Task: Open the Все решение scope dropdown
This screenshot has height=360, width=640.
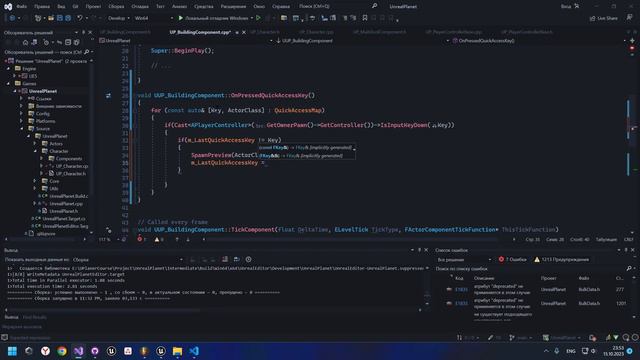Action: pos(464,260)
